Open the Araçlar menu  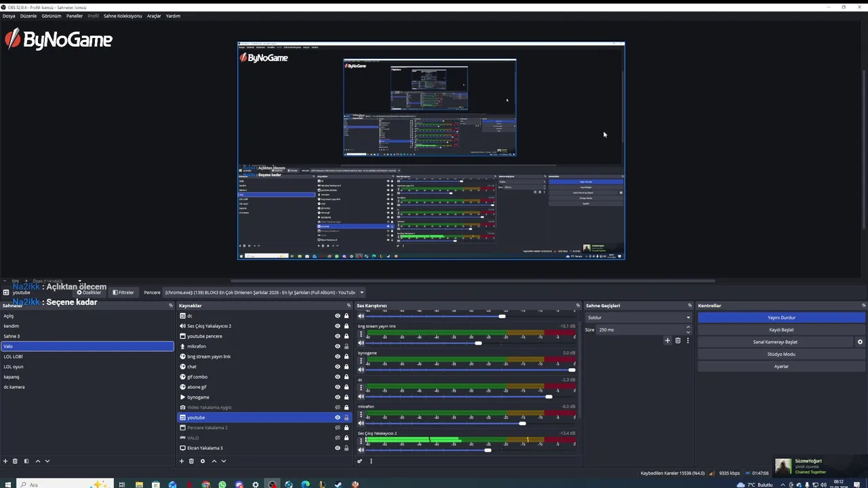[154, 16]
